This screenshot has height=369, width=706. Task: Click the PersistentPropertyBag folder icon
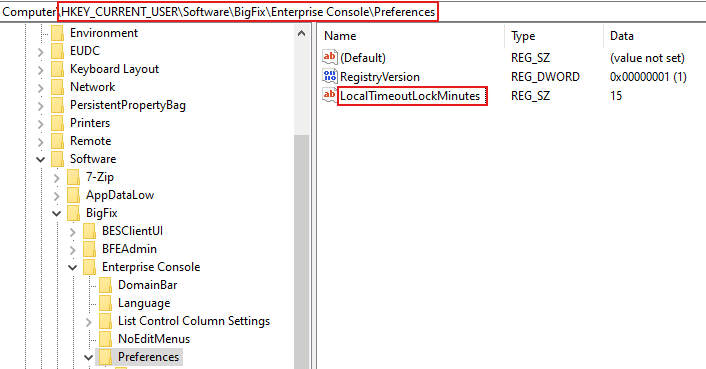coord(57,105)
